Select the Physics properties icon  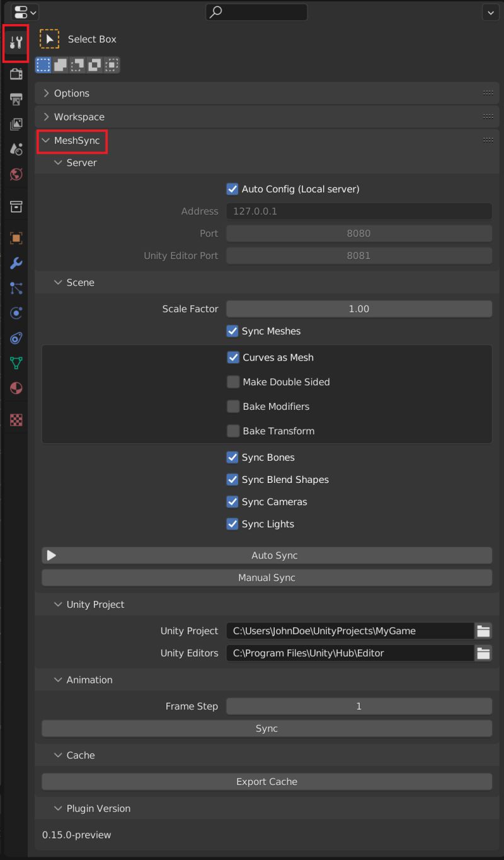[16, 313]
